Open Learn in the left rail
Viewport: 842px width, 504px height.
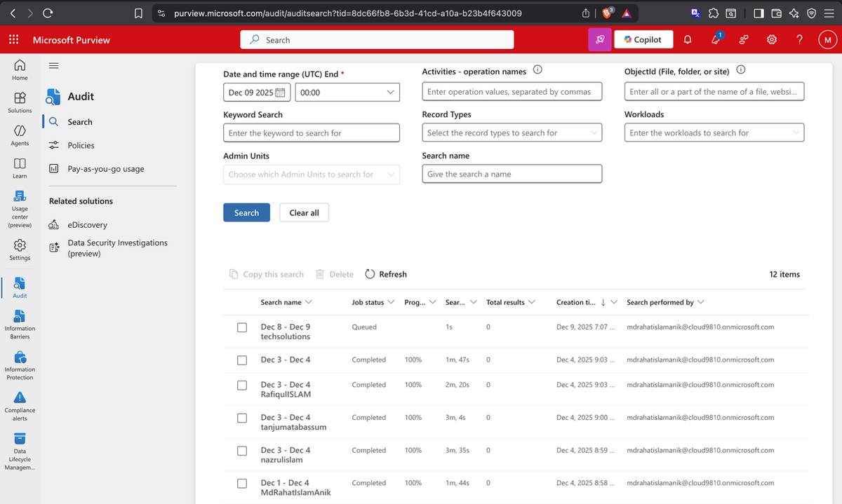tap(20, 168)
